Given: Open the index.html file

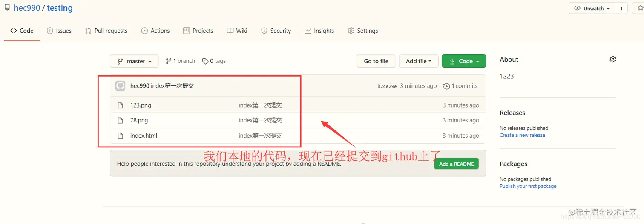Looking at the screenshot, I should click(x=144, y=136).
